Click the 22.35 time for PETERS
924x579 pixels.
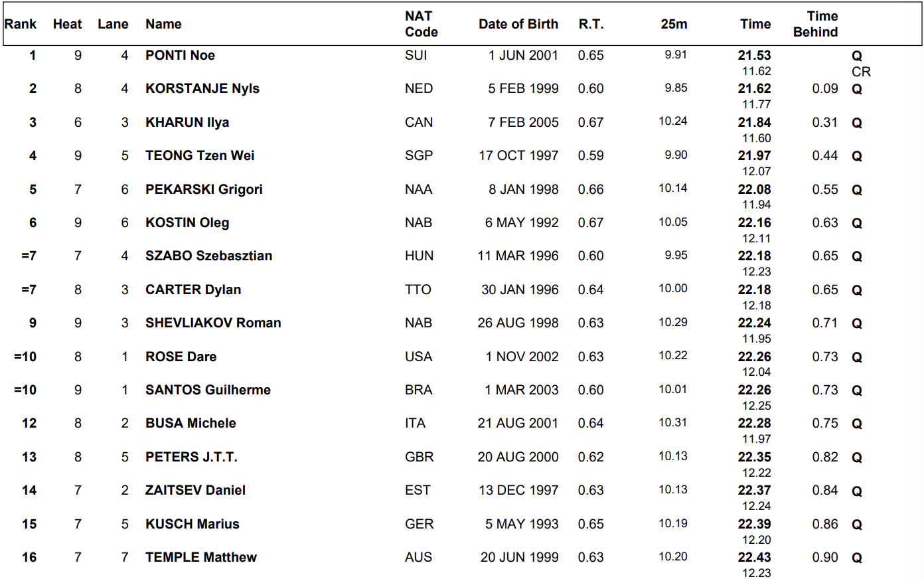754,457
